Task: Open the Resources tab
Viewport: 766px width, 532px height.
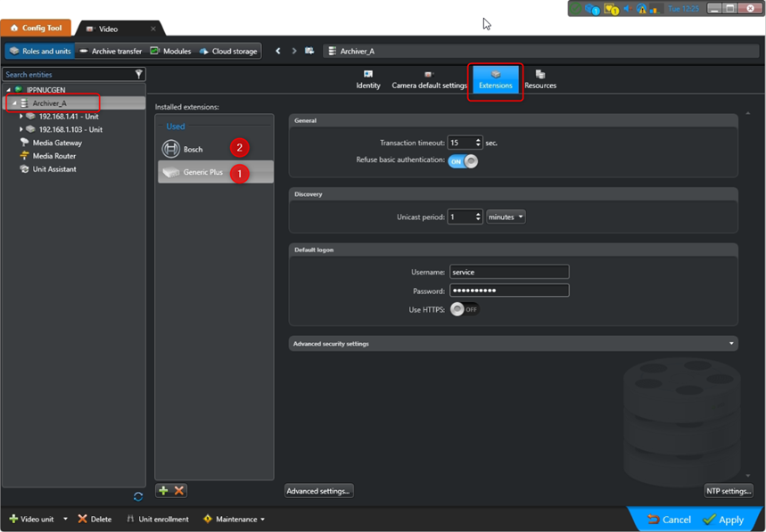Action: 540,79
